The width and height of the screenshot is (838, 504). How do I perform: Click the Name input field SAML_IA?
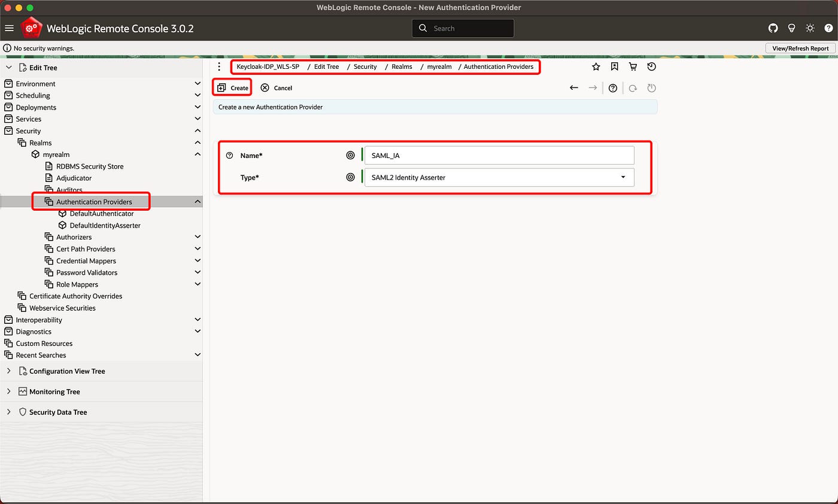click(x=499, y=156)
